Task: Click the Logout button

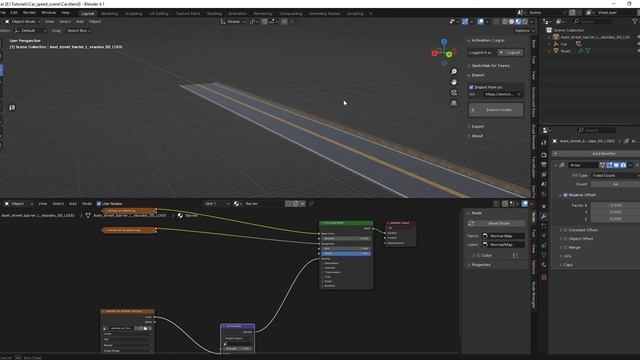Action: [510, 53]
